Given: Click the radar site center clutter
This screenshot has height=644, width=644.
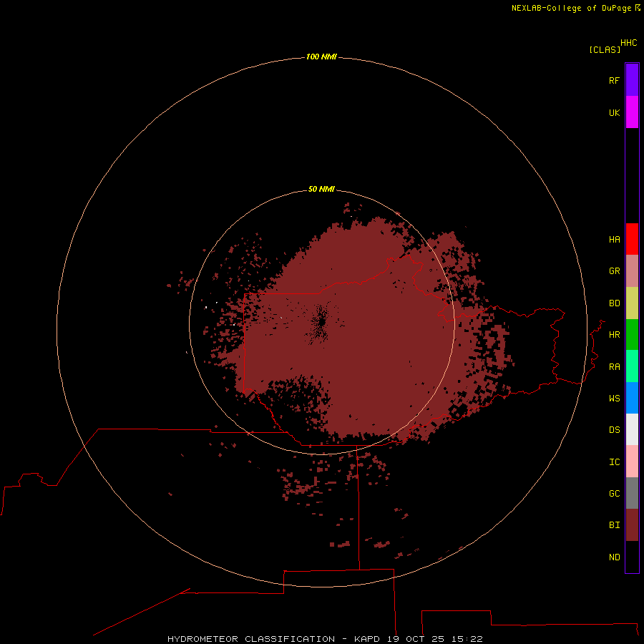Looking at the screenshot, I should 321,322.
